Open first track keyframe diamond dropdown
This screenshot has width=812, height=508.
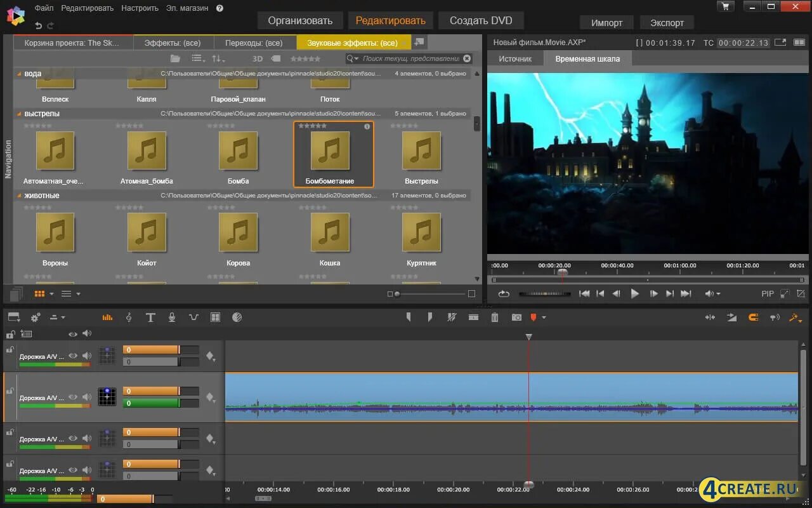pyautogui.click(x=211, y=357)
